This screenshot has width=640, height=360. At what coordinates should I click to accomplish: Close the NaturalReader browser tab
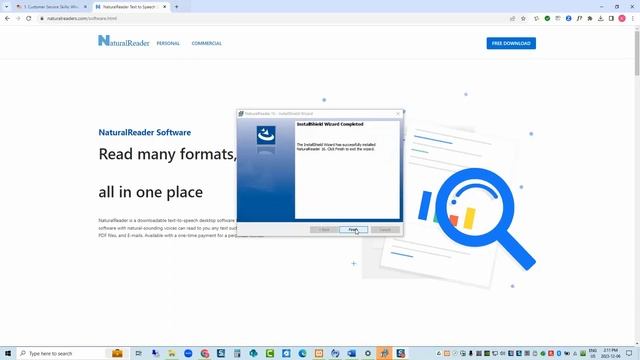coord(165,7)
